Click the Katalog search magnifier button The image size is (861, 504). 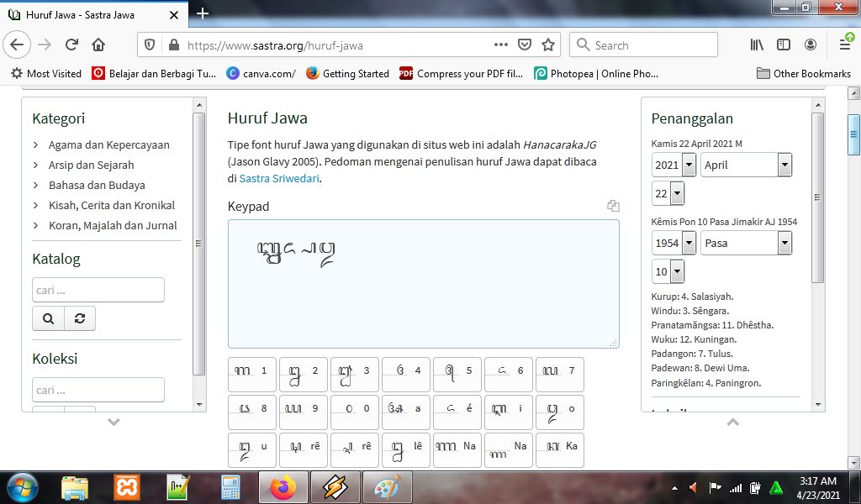(x=48, y=318)
